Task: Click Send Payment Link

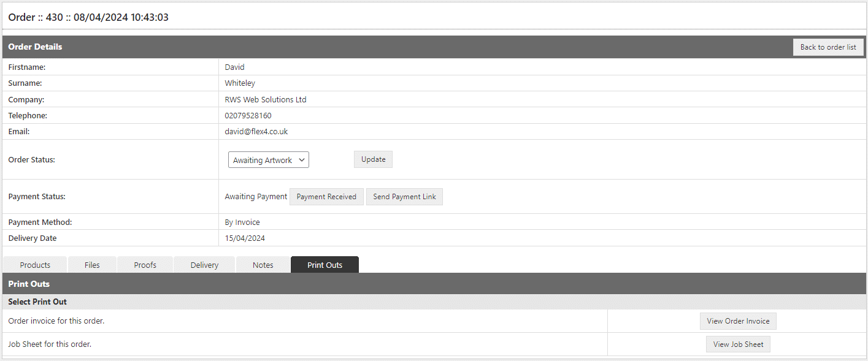Action: pyautogui.click(x=404, y=196)
